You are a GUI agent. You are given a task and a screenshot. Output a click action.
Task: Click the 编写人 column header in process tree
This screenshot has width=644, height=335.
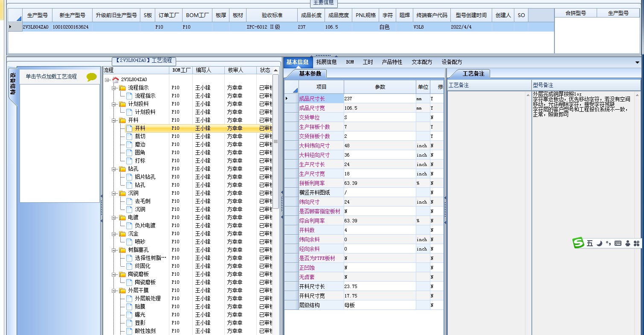click(209, 70)
